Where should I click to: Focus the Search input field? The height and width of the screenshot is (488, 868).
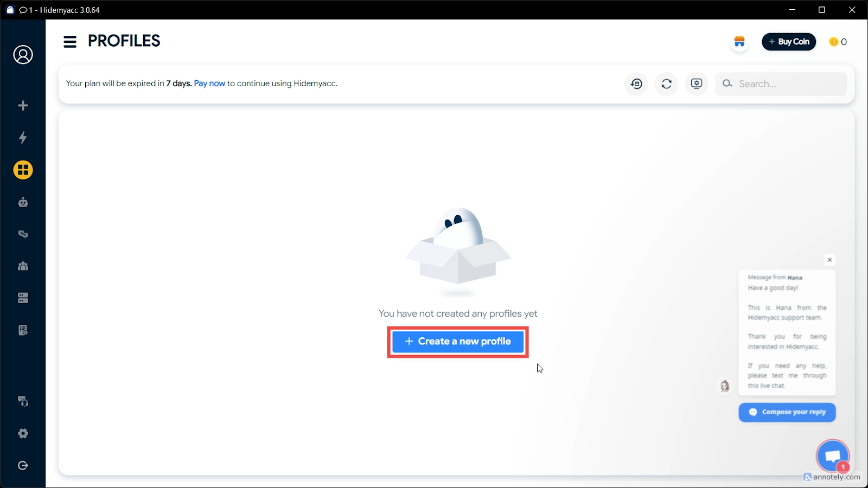coord(781,84)
